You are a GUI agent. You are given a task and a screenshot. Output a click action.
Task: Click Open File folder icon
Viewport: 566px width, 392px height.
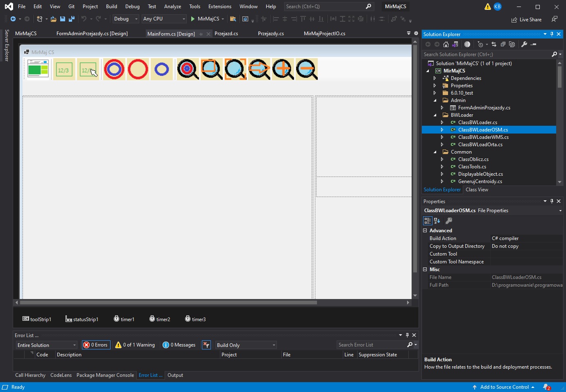click(54, 19)
